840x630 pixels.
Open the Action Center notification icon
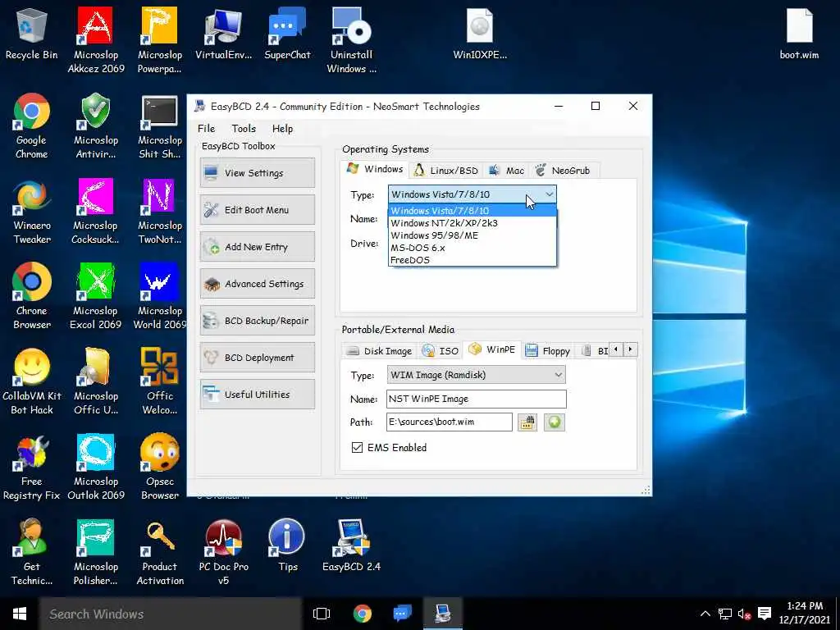765,614
